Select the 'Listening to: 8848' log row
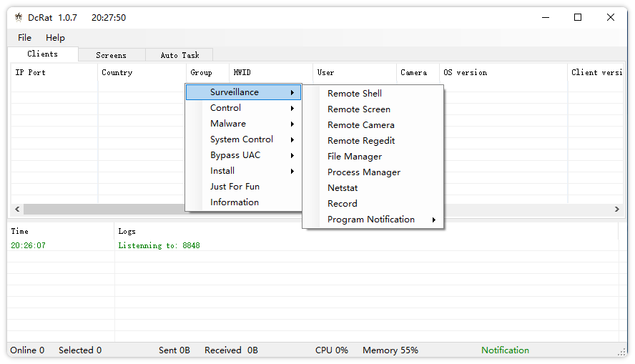The image size is (635, 364). [159, 246]
